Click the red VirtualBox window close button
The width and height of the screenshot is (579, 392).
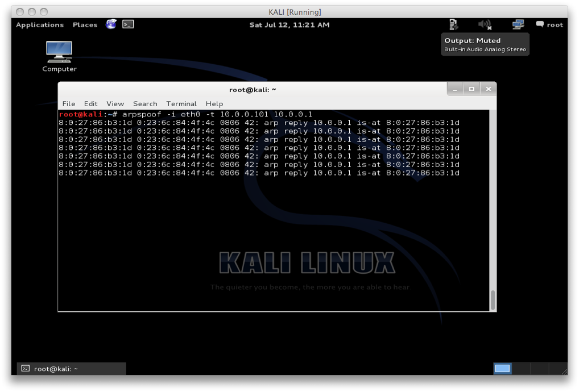pos(20,12)
